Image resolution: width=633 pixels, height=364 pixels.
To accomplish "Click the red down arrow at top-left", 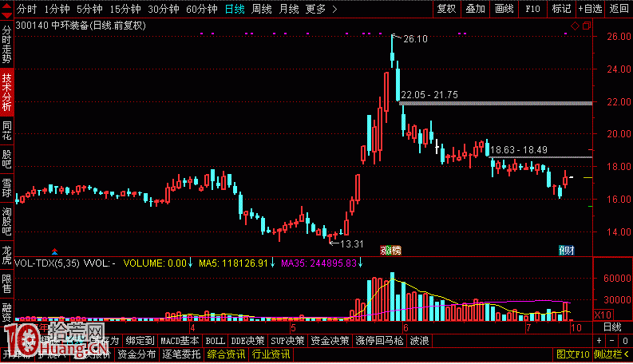I will 6,15.
